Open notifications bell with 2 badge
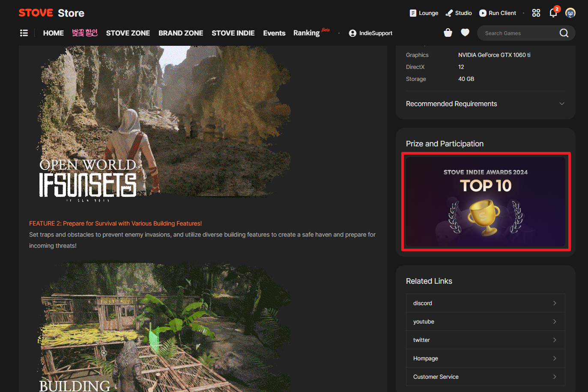This screenshot has height=392, width=588. pyautogui.click(x=554, y=12)
